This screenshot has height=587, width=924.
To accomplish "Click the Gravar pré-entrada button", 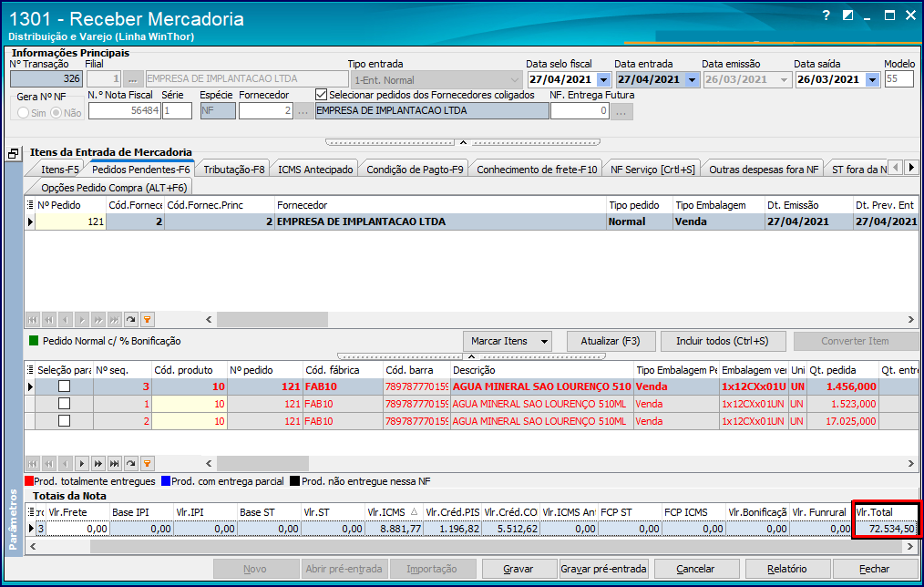I will (604, 569).
